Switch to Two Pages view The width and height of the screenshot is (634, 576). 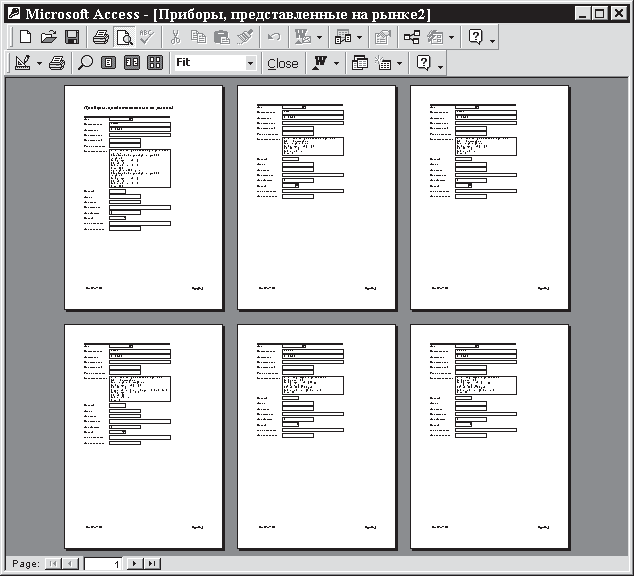131,63
